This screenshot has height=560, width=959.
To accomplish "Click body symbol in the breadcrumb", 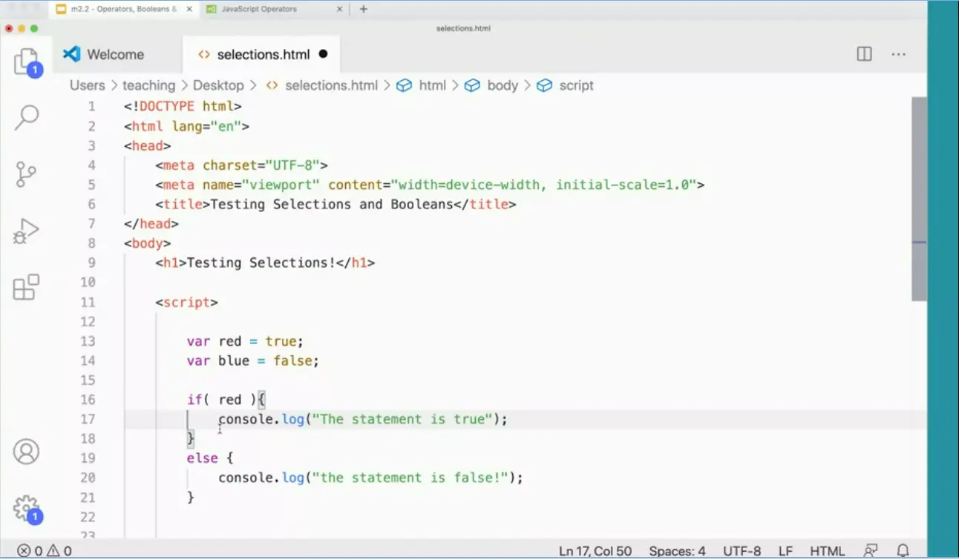I will [x=503, y=85].
